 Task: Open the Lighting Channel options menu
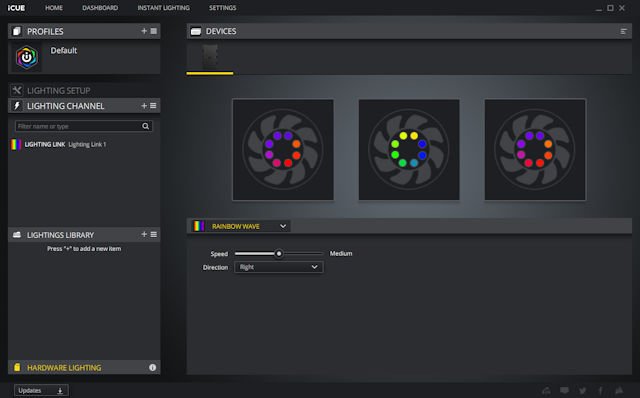[x=153, y=106]
